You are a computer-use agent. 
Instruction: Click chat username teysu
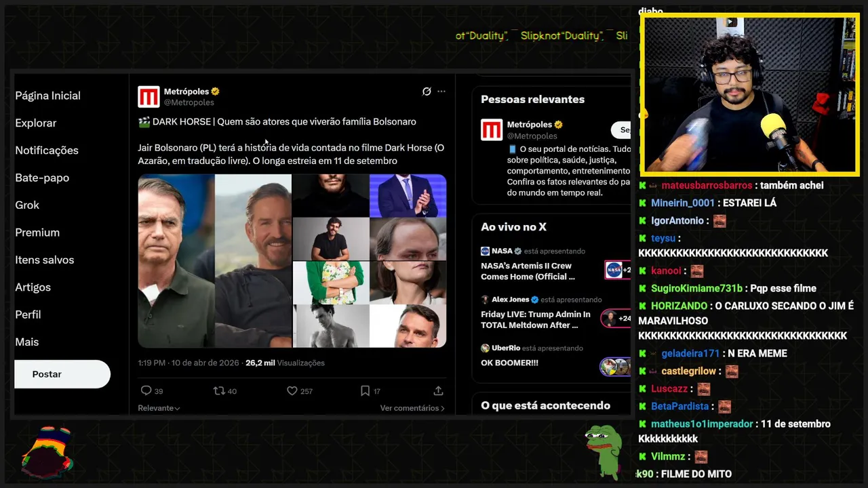[663, 238]
